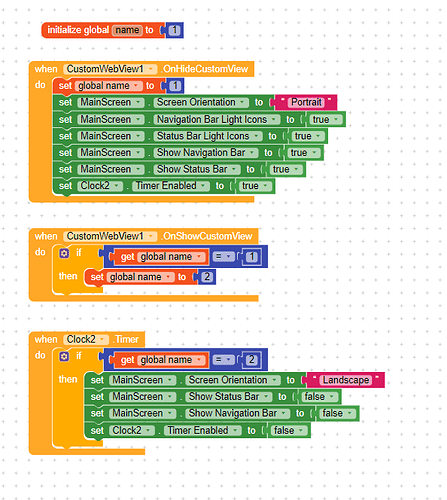Open MainScreen dropdown in Show Status Bar false row
The image size is (447, 500).
click(x=143, y=397)
